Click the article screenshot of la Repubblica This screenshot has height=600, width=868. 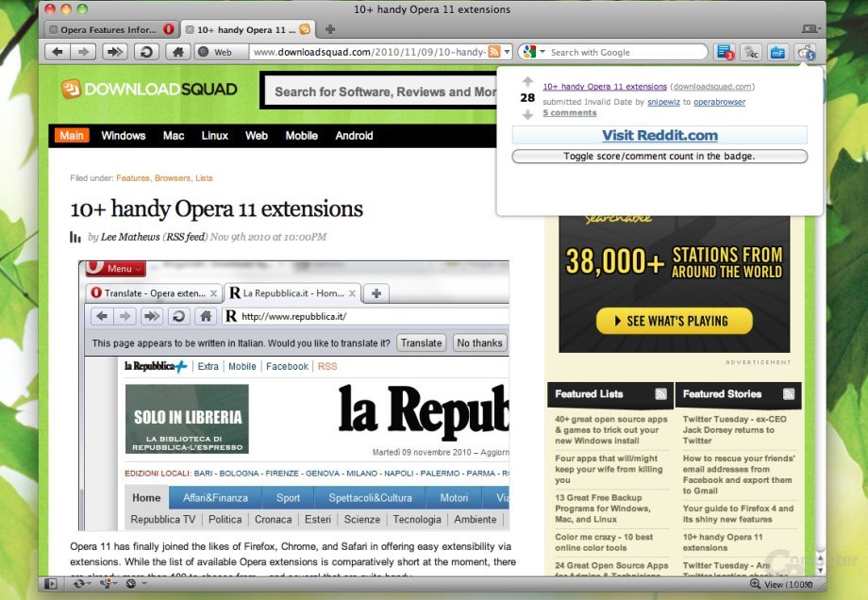coord(294,395)
